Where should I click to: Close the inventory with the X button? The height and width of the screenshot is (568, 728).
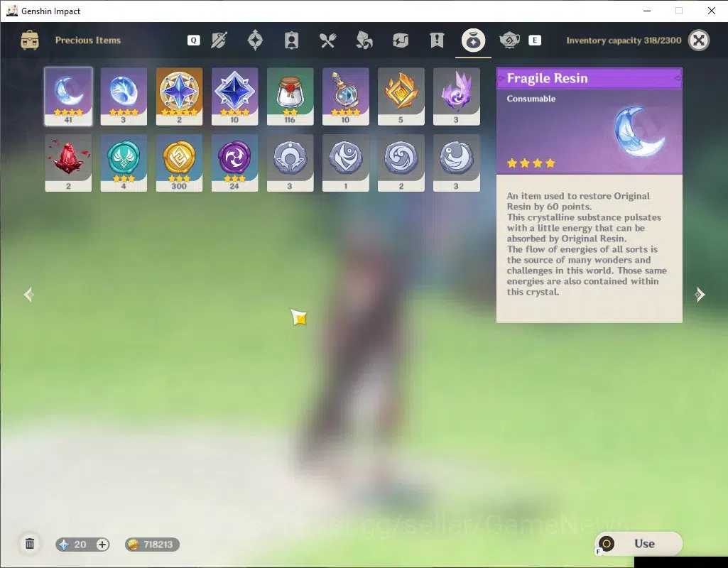point(699,40)
